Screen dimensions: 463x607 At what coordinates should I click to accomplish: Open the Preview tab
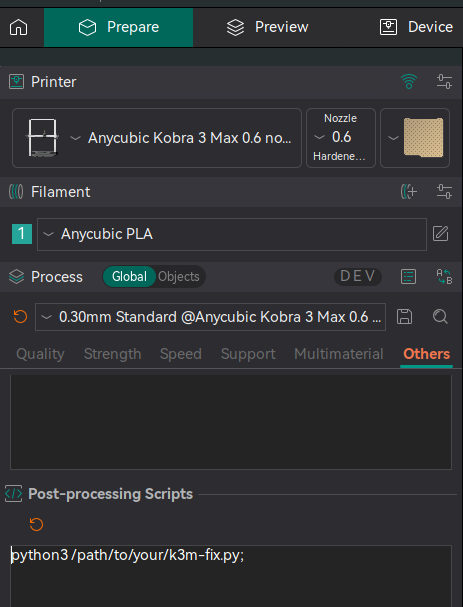click(268, 27)
